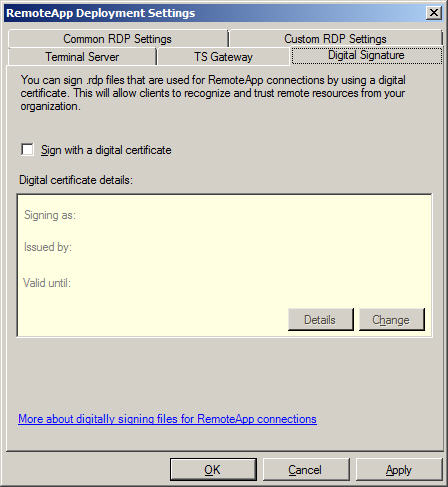The image size is (448, 487).
Task: Confirm the settings with OK
Action: (x=213, y=470)
